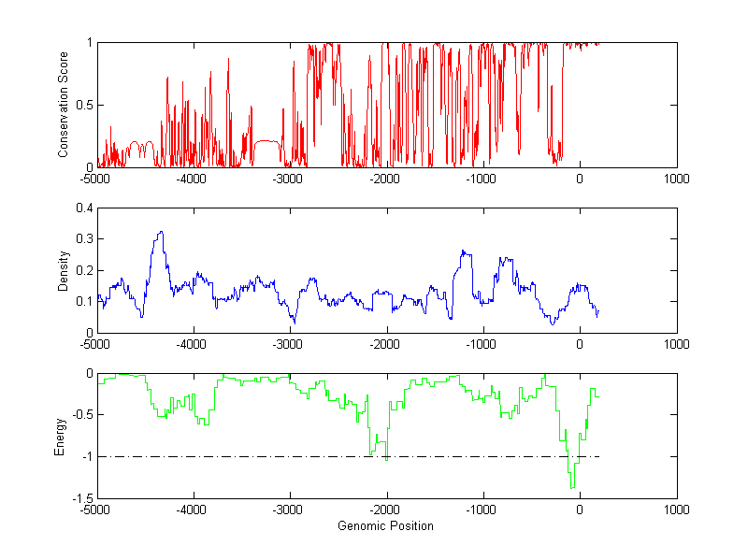Screen dimensions: 748x560
Task: Click the 0.3 tick on the Density axis
Action: (83, 239)
